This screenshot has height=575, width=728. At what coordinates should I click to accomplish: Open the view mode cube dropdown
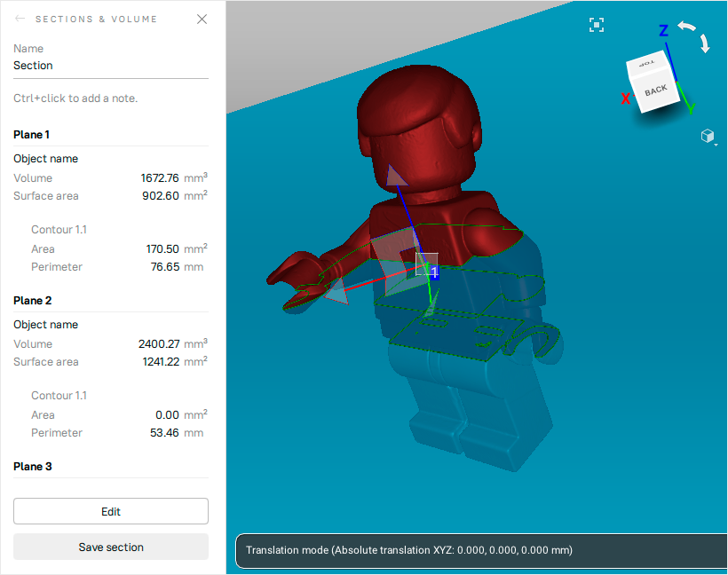(x=708, y=137)
